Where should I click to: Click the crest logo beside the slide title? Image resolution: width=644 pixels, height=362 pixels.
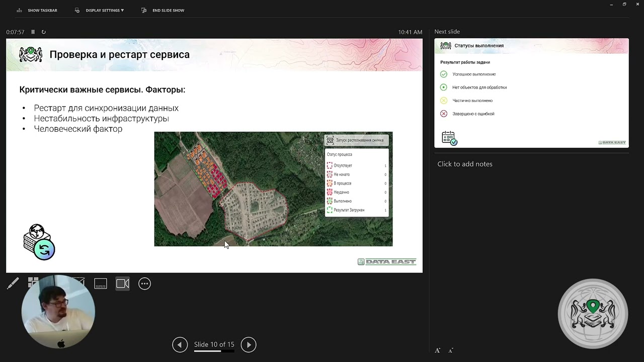(31, 54)
